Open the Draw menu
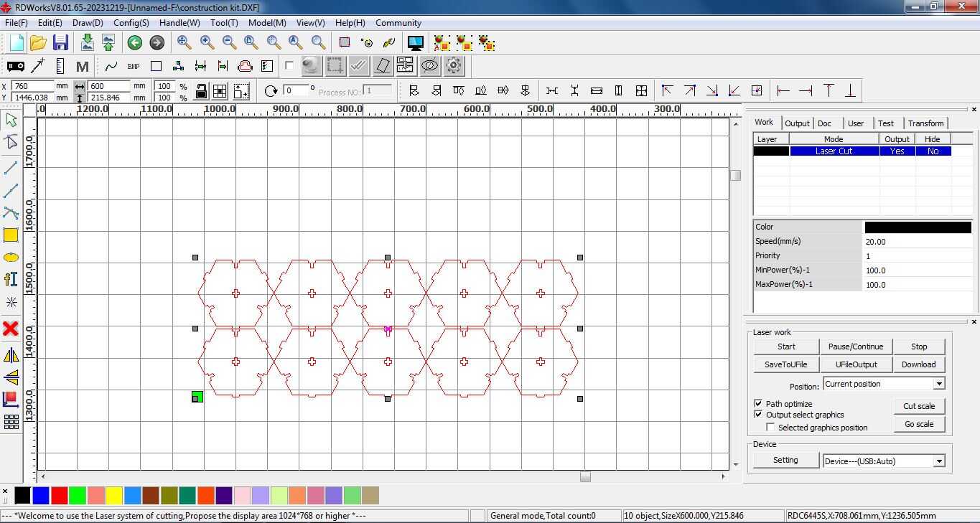This screenshot has width=980, height=523. coord(88,23)
